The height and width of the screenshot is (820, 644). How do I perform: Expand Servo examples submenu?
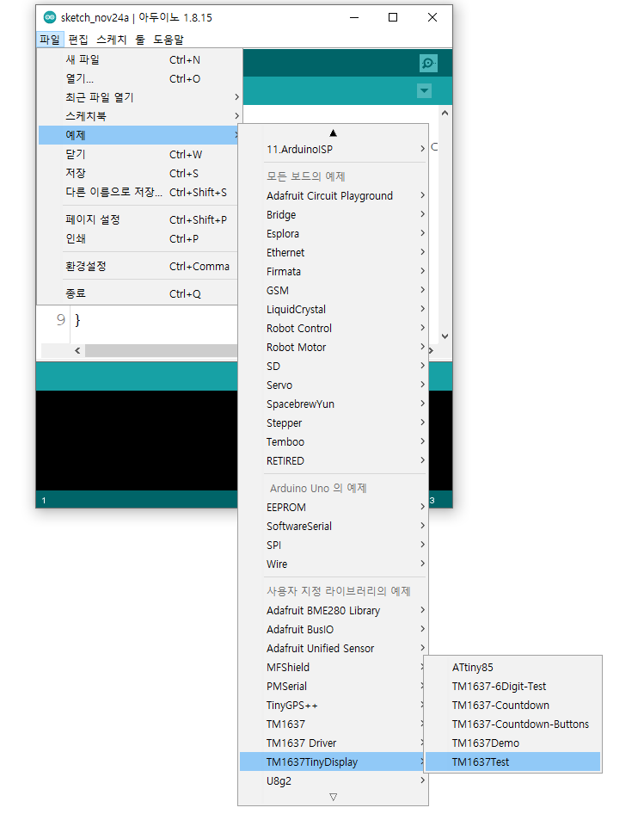pos(334,385)
